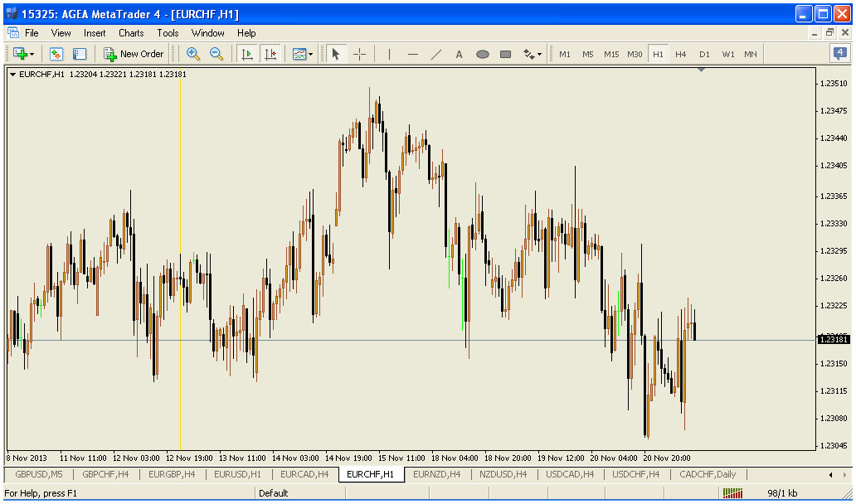Image resolution: width=856 pixels, height=504 pixels.
Task: Click the connection bars status icon
Action: (x=733, y=493)
